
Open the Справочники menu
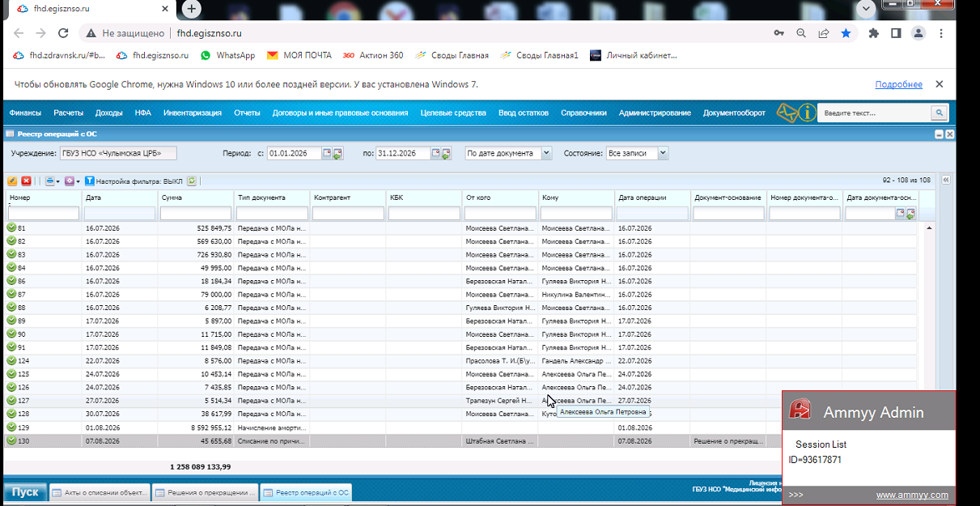click(583, 113)
